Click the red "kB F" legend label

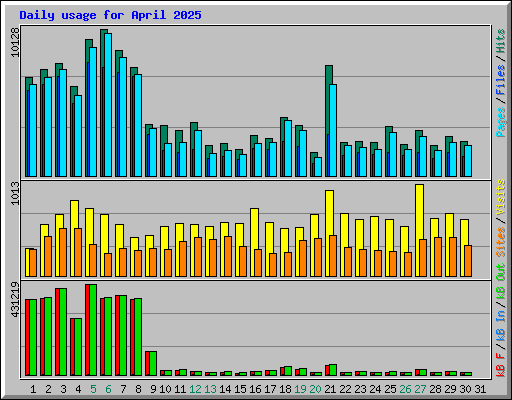(x=501, y=365)
